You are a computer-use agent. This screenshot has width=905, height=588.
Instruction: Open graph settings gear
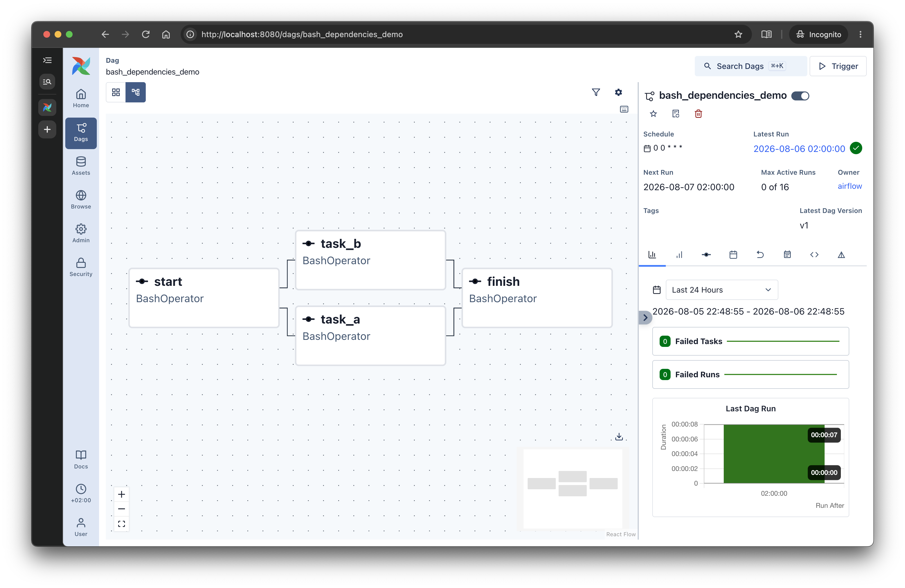(x=618, y=92)
